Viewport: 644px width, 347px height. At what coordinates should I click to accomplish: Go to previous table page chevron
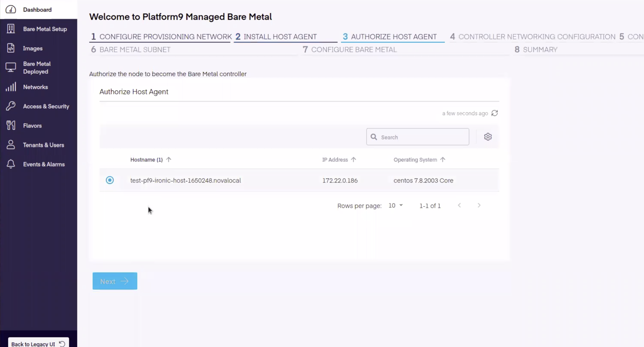point(459,205)
